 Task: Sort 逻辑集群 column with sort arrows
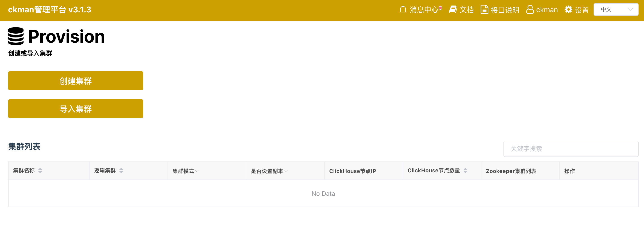coord(121,171)
